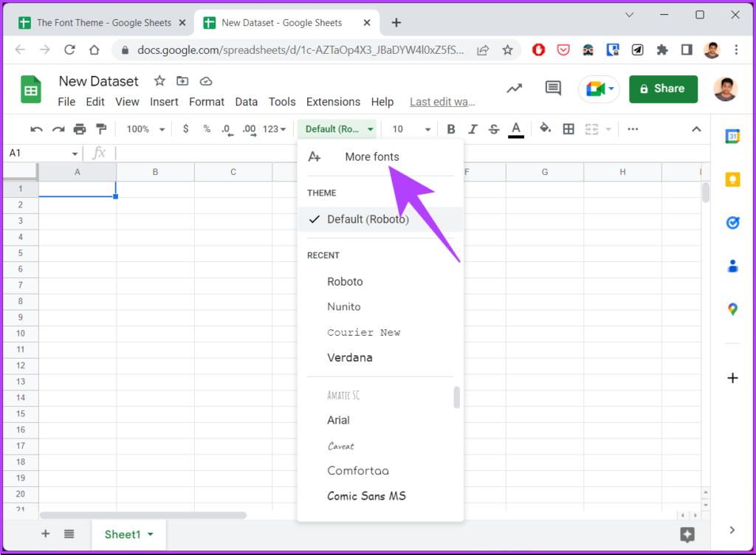The width and height of the screenshot is (756, 555).
Task: Toggle strikethrough formatting
Action: point(494,129)
